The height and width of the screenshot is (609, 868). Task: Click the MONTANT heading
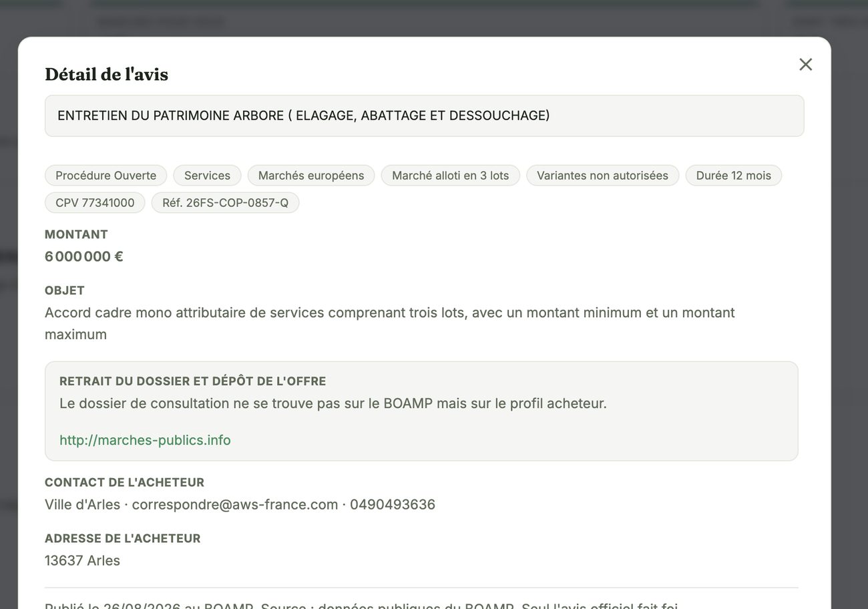tap(76, 234)
